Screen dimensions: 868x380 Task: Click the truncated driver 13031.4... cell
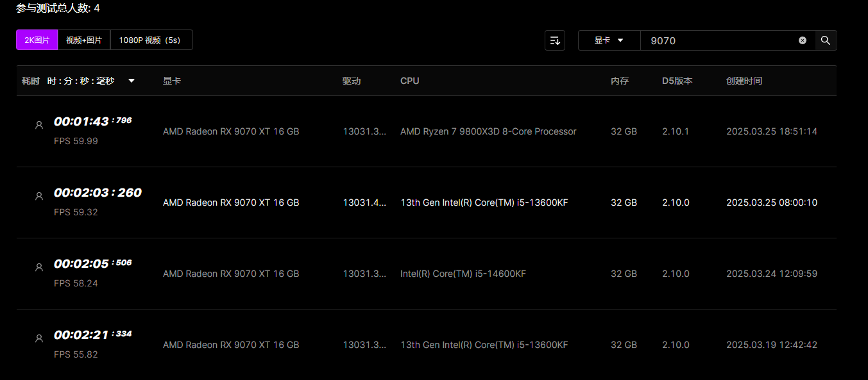pos(364,202)
